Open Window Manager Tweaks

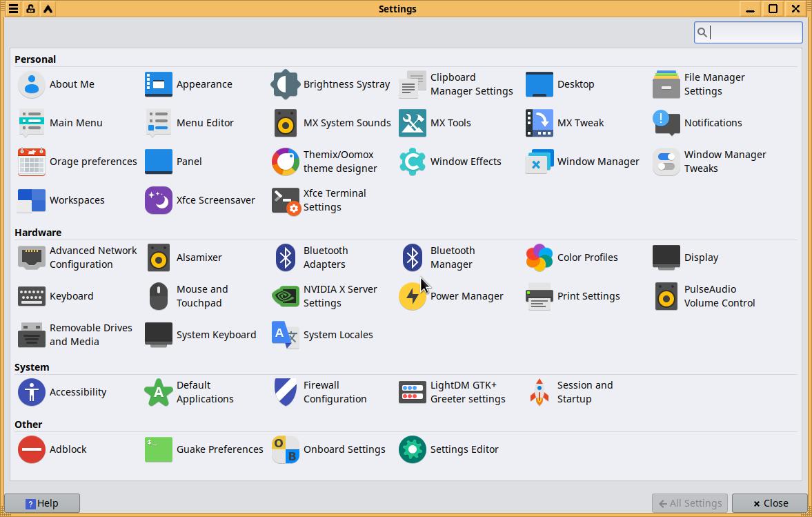coord(666,162)
